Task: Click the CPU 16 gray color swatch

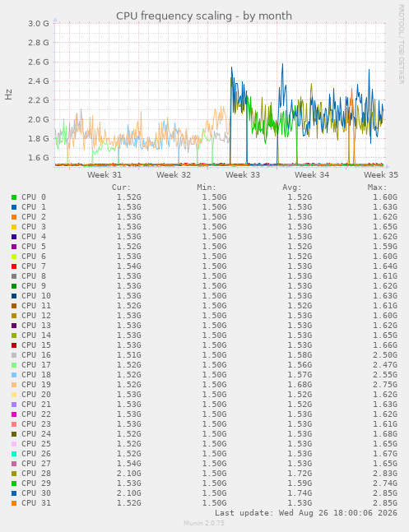Action: click(14, 355)
